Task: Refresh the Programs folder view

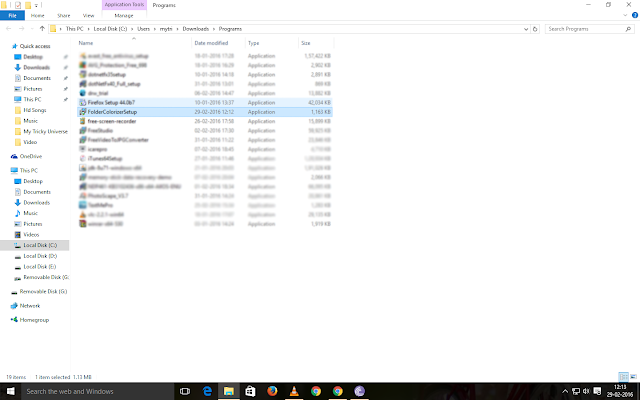Action: coord(535,29)
